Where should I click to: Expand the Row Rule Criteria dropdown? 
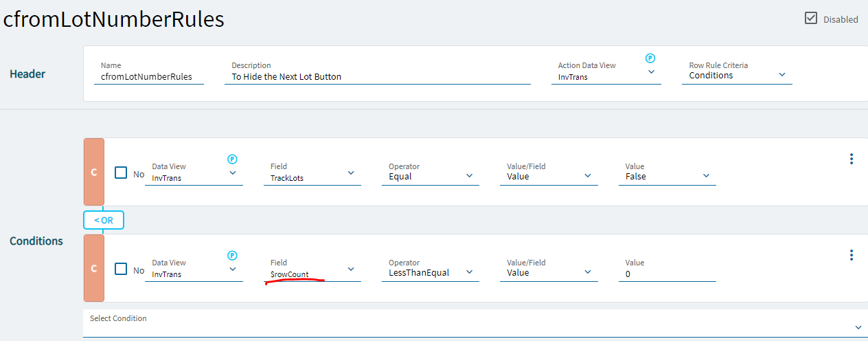pyautogui.click(x=782, y=74)
